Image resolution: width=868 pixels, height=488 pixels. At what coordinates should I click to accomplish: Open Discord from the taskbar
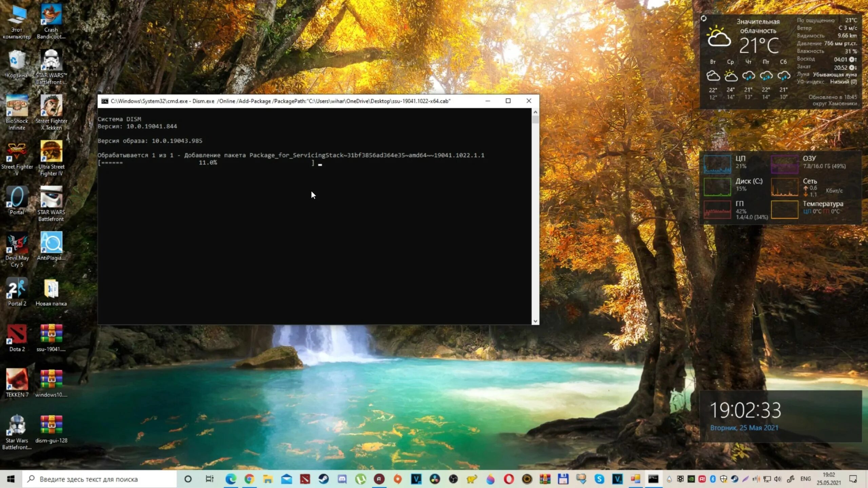342,479
